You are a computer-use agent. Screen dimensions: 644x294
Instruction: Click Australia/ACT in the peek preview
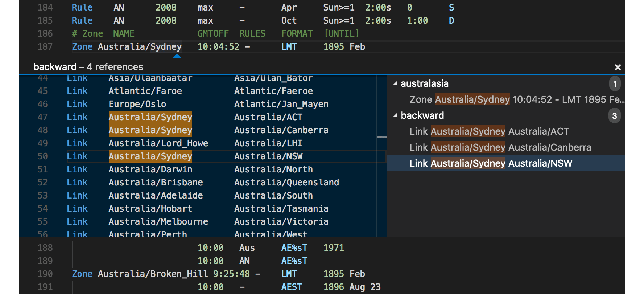tap(268, 117)
